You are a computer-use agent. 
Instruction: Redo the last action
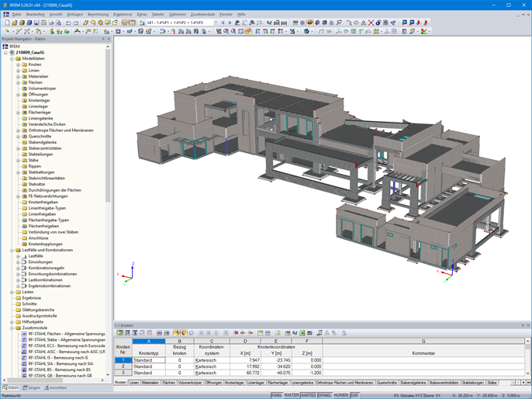pyautogui.click(x=76, y=23)
